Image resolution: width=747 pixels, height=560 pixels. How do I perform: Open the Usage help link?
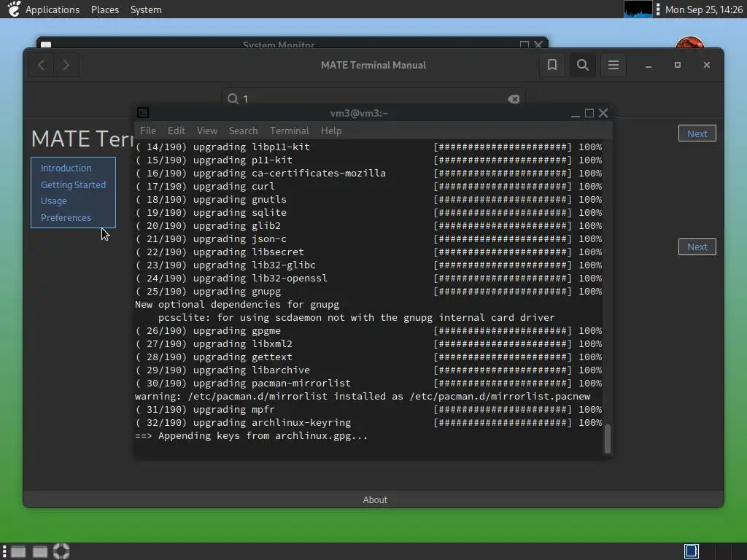click(54, 201)
